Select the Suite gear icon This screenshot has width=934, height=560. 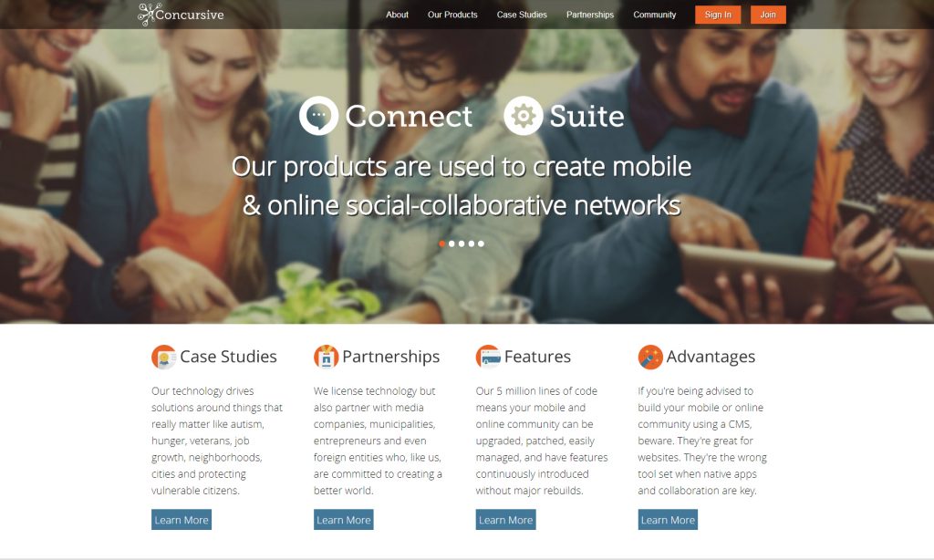coord(523,116)
